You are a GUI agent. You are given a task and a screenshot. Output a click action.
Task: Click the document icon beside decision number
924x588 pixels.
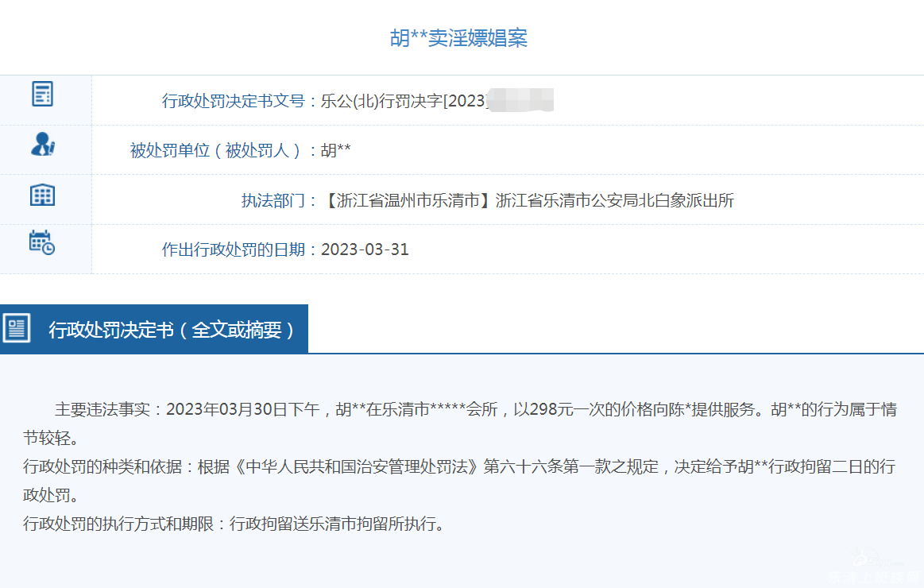(42, 94)
